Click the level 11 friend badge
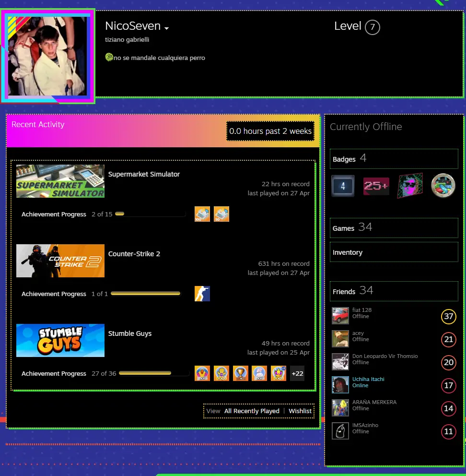Image resolution: width=466 pixels, height=476 pixels. click(448, 431)
